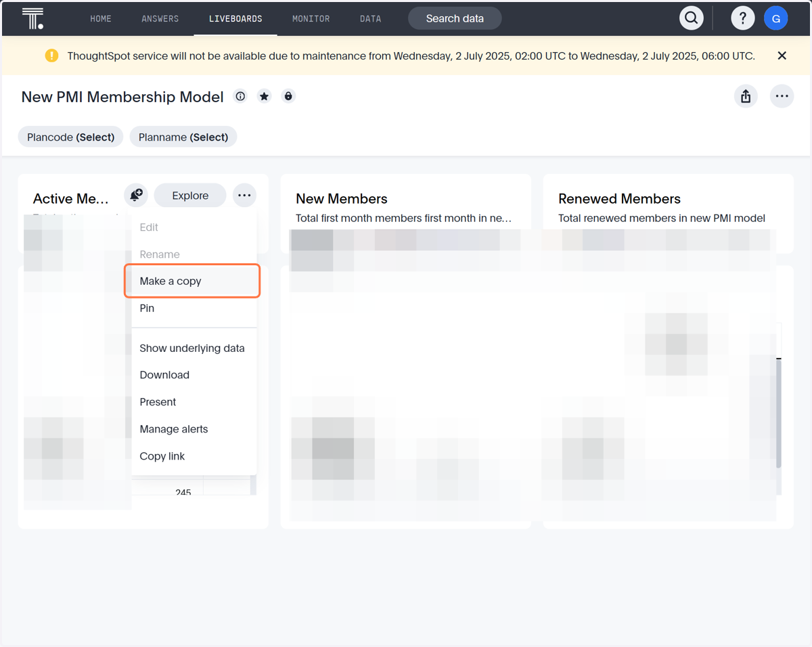Click the Active Me... tile title
Image resolution: width=812 pixels, height=647 pixels.
click(71, 199)
